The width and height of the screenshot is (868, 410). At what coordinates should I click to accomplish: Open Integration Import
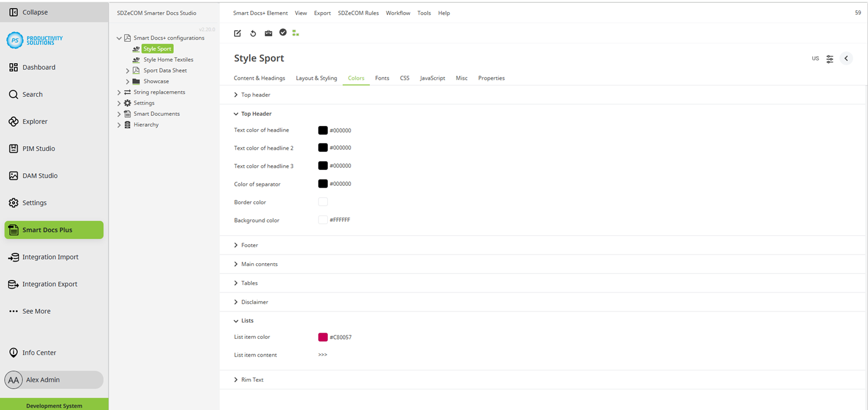[54, 257]
